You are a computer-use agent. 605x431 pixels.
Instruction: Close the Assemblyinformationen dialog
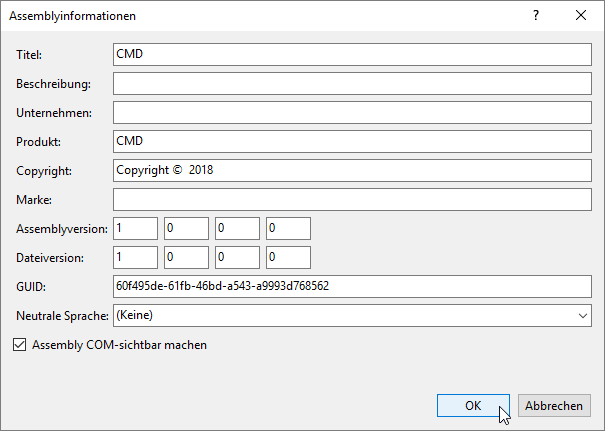click(x=581, y=16)
